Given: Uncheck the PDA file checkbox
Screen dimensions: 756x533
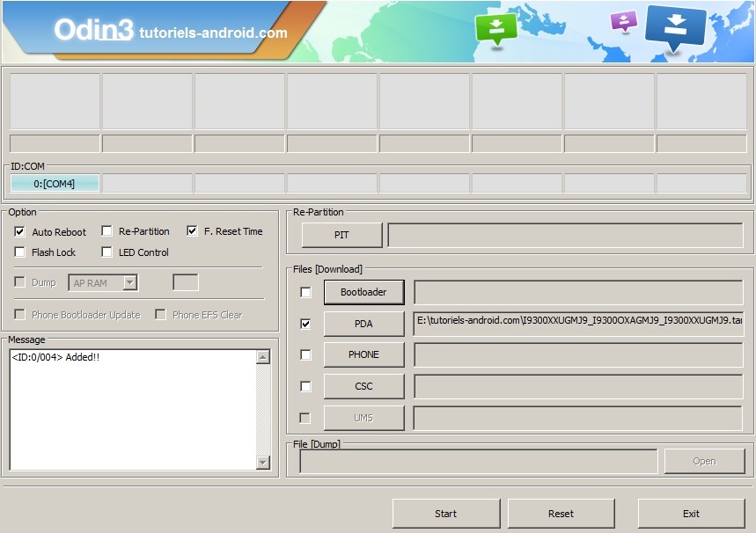Looking at the screenshot, I should tap(305, 324).
